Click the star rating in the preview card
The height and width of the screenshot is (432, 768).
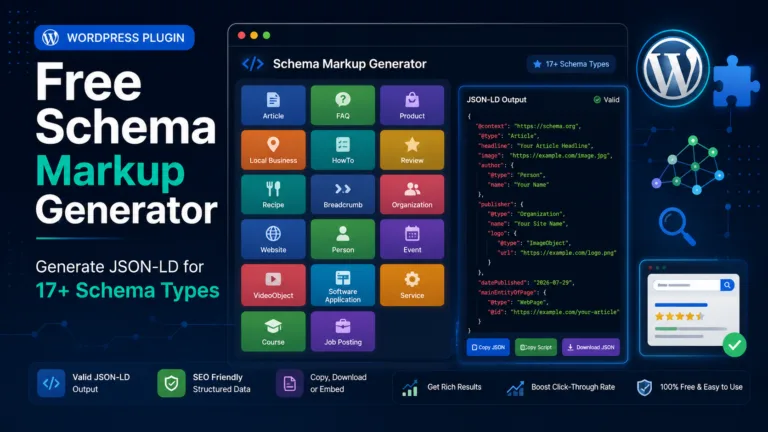coord(680,316)
